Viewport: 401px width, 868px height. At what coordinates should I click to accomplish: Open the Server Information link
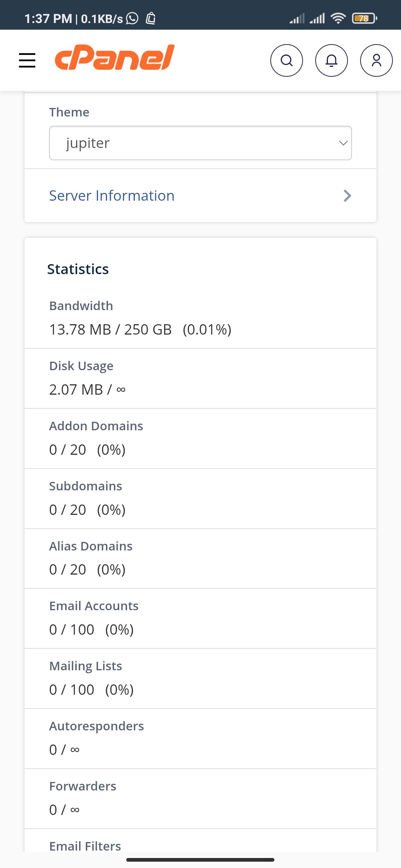pyautogui.click(x=112, y=196)
